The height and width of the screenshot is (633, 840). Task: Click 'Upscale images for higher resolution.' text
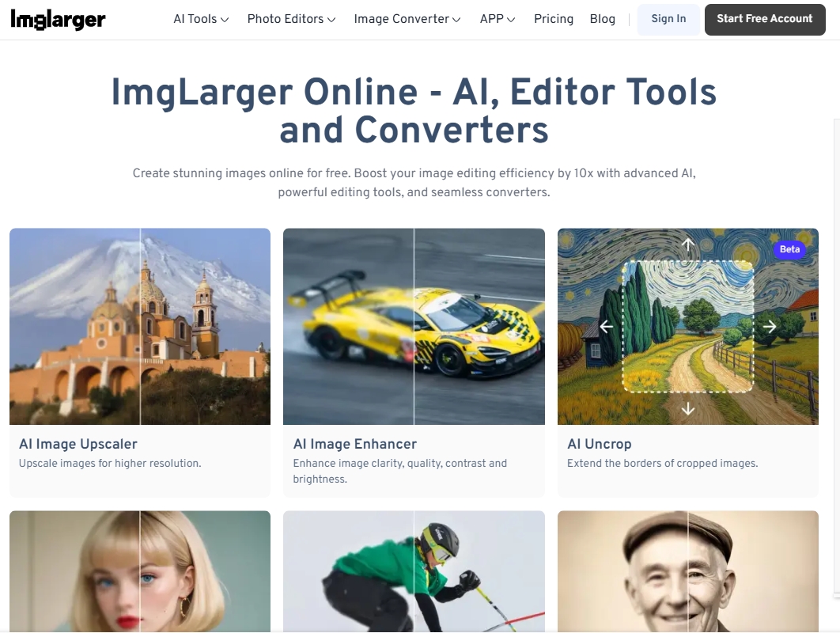click(110, 463)
